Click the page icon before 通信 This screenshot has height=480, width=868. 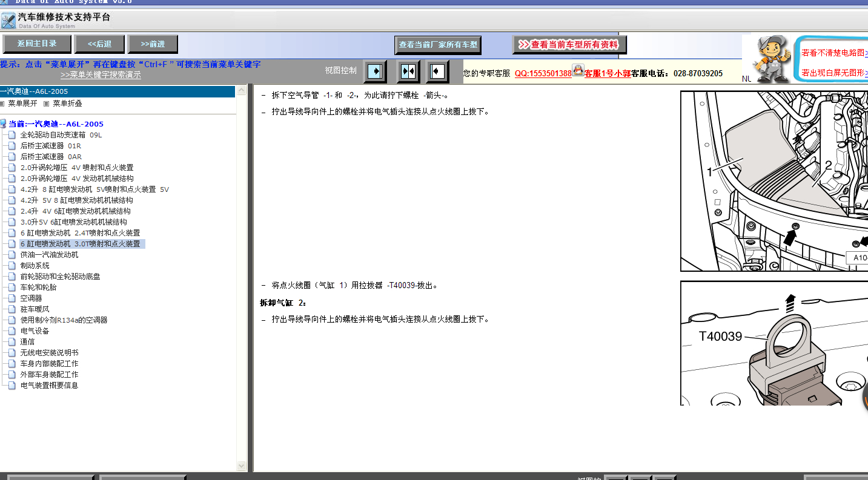point(12,342)
